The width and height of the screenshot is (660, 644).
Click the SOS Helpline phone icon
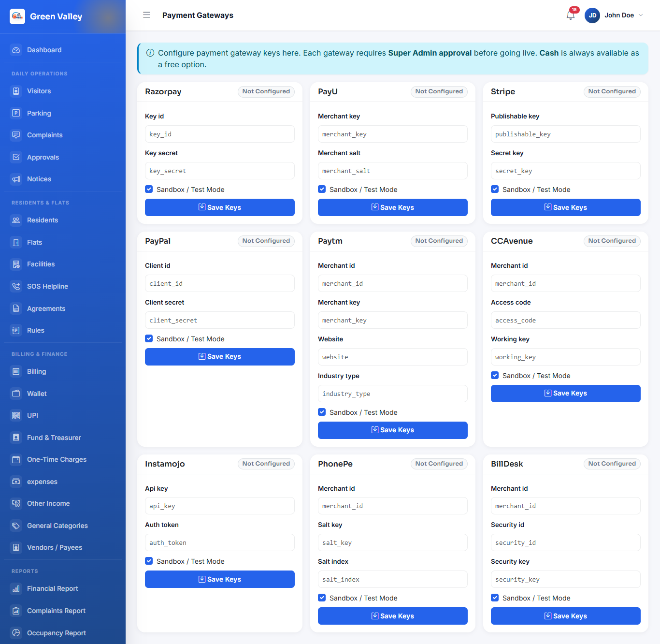click(16, 286)
